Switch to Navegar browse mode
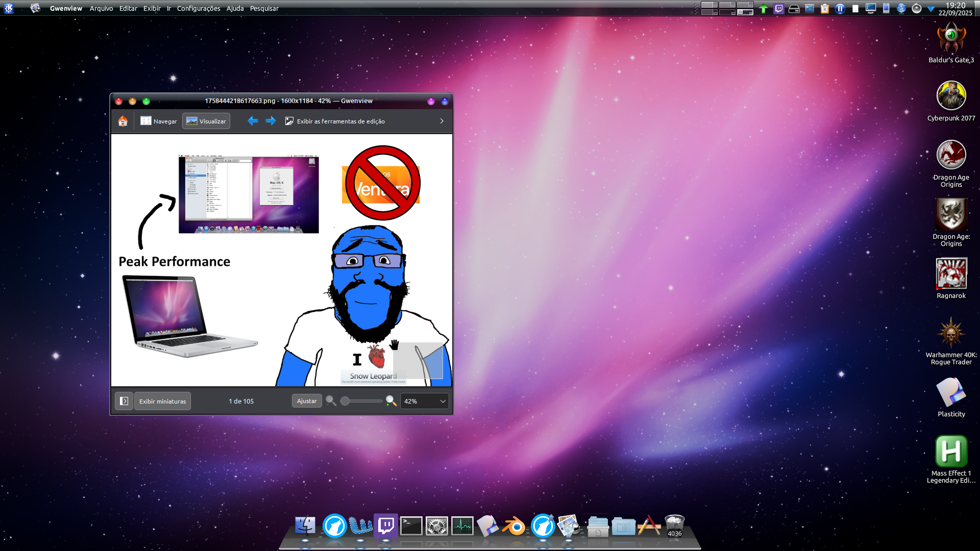Image resolution: width=980 pixels, height=551 pixels. (159, 121)
